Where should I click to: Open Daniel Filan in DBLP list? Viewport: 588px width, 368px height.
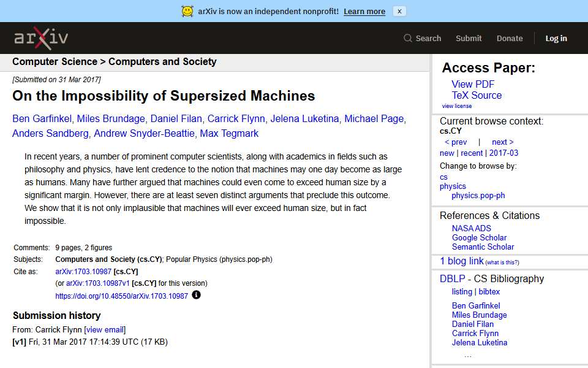pyautogui.click(x=472, y=324)
